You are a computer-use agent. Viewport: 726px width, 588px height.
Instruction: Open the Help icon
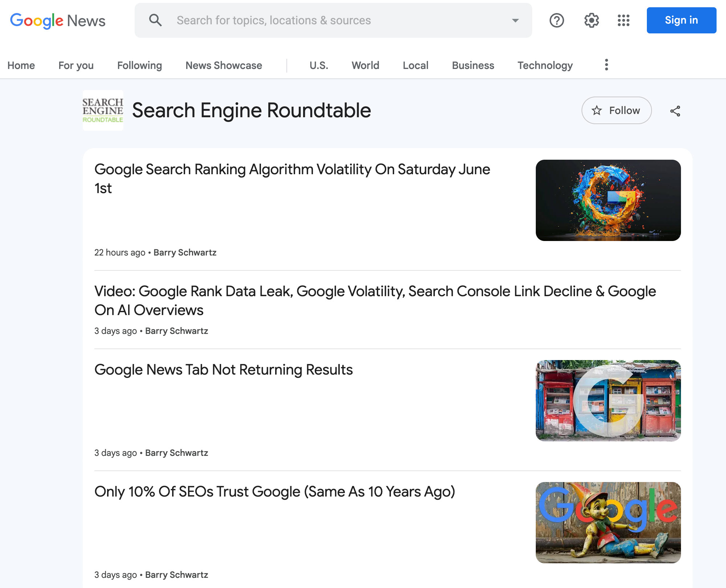click(x=556, y=20)
